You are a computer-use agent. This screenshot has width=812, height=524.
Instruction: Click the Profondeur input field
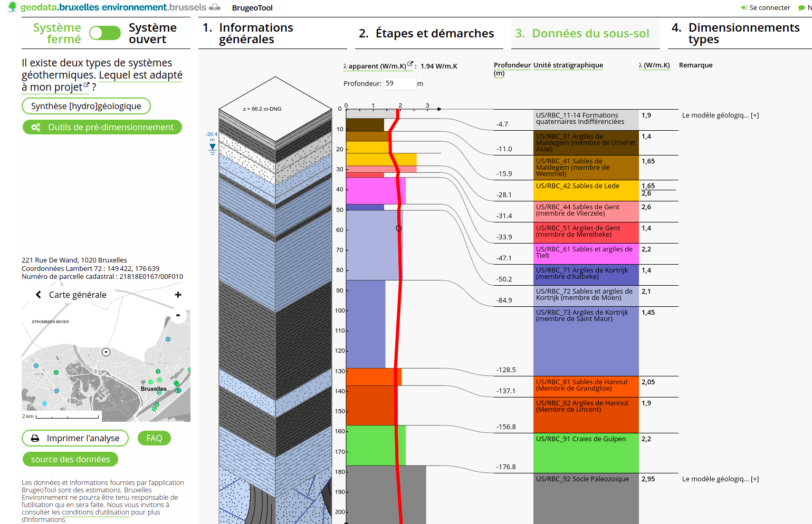coord(399,83)
